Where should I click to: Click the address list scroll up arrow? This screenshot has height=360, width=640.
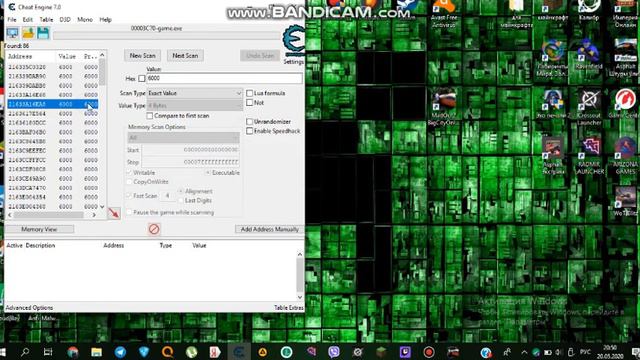click(102, 55)
